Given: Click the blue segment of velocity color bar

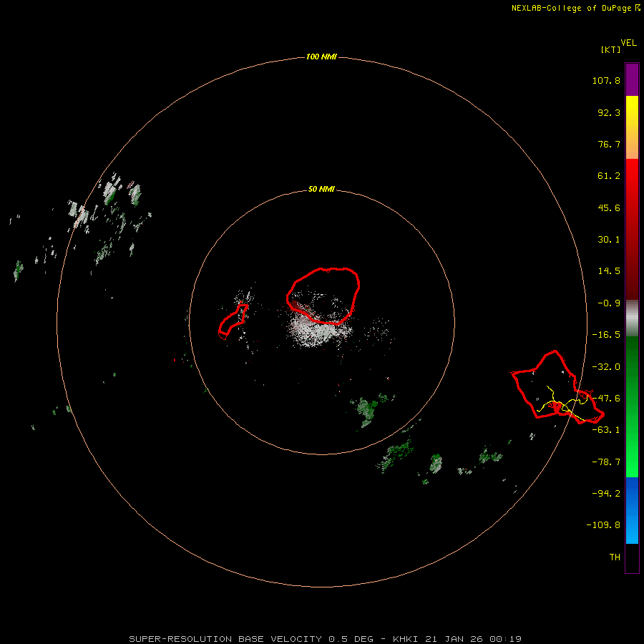Looking at the screenshot, I should pos(632,510).
